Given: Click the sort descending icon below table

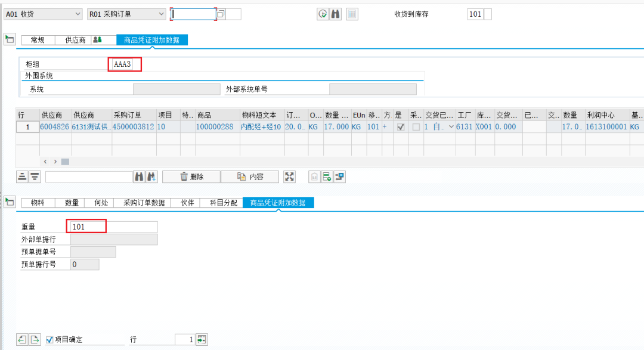Looking at the screenshot, I should (35, 176).
